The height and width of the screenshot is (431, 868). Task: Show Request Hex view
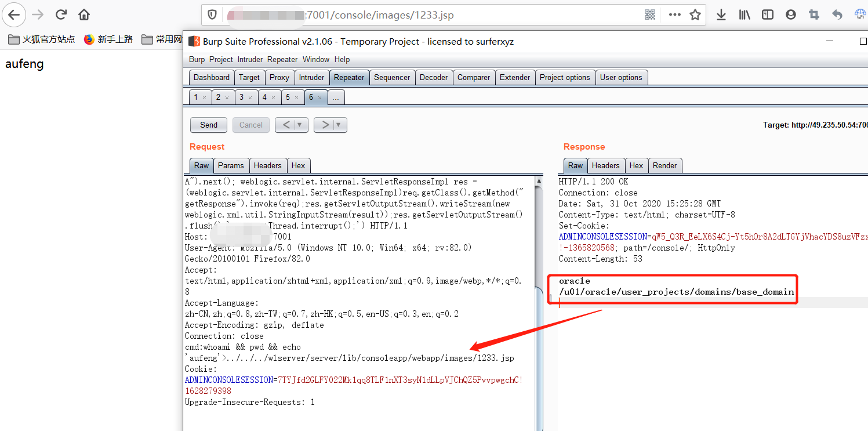pyautogui.click(x=299, y=165)
